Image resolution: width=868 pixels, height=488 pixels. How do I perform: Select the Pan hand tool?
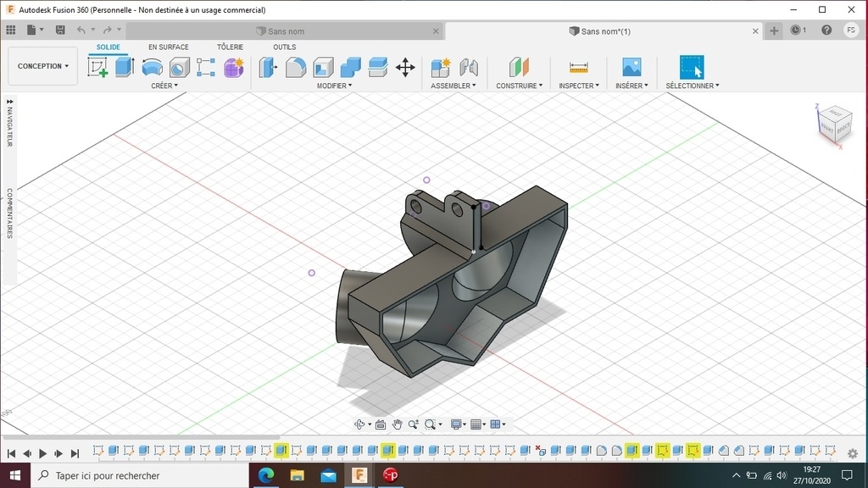[397, 424]
